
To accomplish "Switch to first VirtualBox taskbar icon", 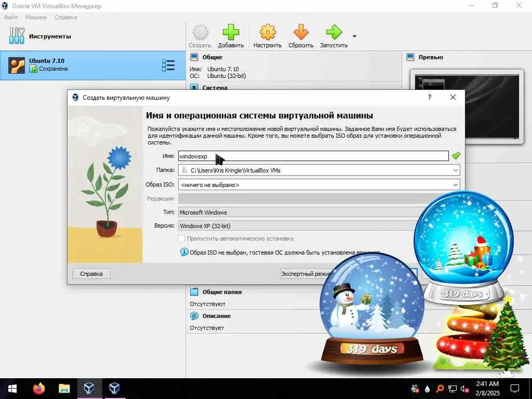I will pos(89,389).
